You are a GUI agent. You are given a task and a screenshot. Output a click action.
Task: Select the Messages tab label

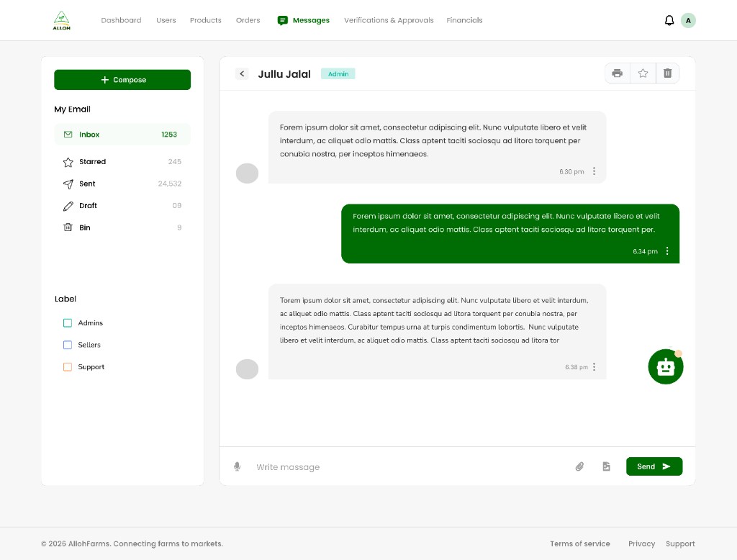pos(311,20)
